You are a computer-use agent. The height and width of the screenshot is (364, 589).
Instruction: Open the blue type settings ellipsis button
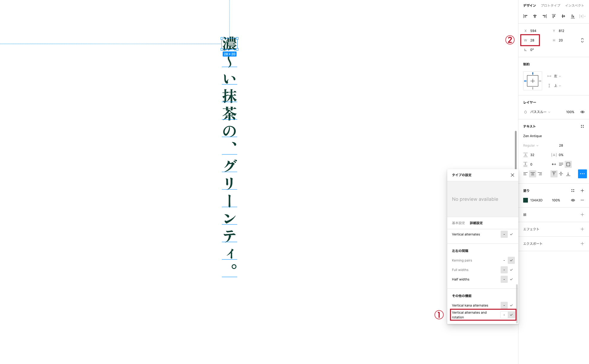coord(582,174)
